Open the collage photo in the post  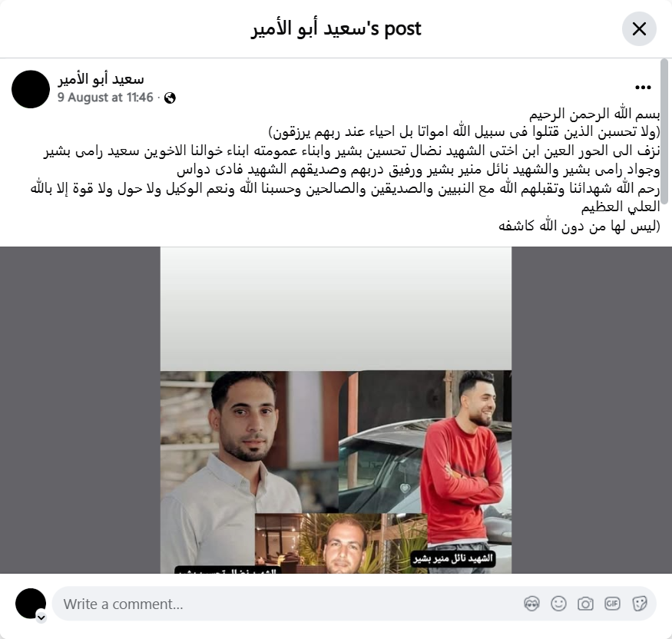336,410
